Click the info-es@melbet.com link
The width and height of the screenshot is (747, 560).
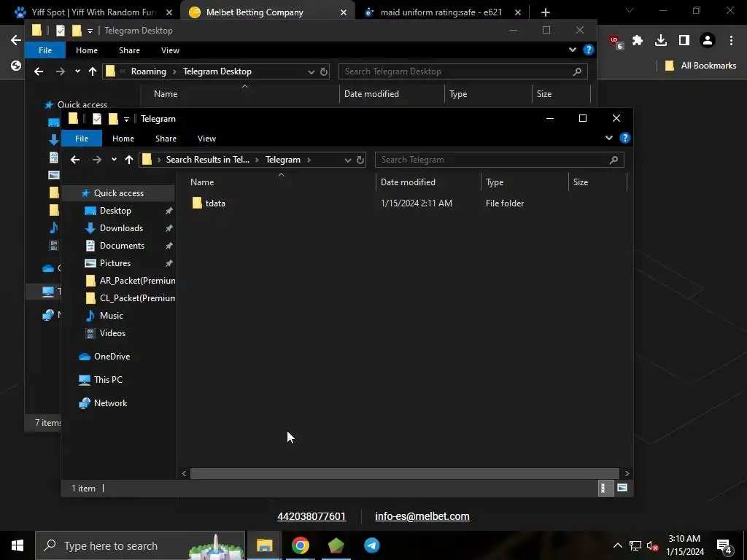[x=422, y=517]
